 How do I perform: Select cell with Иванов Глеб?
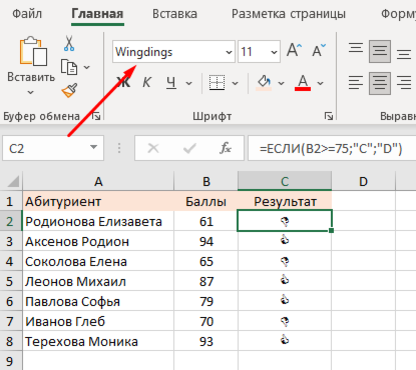[98, 321]
